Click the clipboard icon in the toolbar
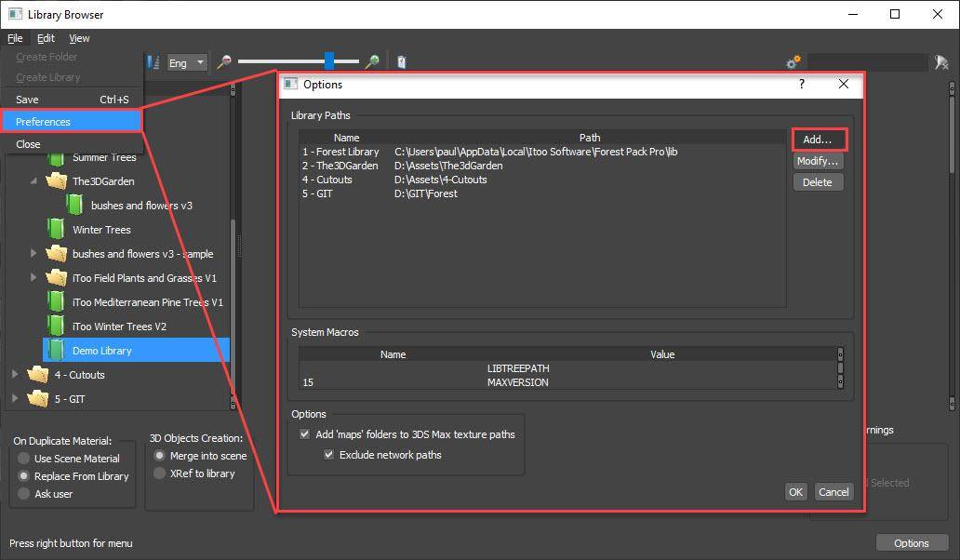The image size is (960, 560). pyautogui.click(x=400, y=60)
